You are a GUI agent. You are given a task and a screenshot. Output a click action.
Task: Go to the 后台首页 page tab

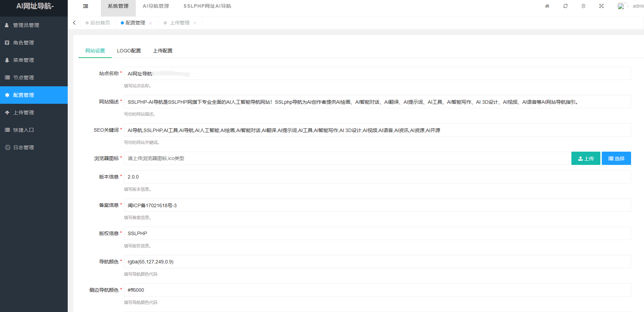click(98, 23)
